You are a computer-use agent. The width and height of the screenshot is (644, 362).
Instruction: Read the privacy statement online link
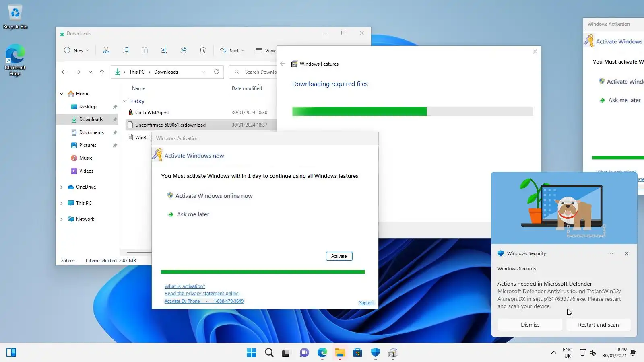[201, 294]
